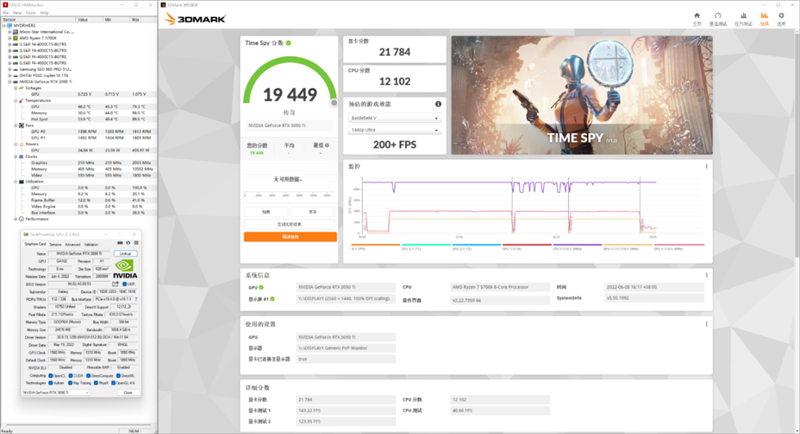The height and width of the screenshot is (434, 800).
Task: Click the 3DMark logo in the header
Action: pos(195,19)
